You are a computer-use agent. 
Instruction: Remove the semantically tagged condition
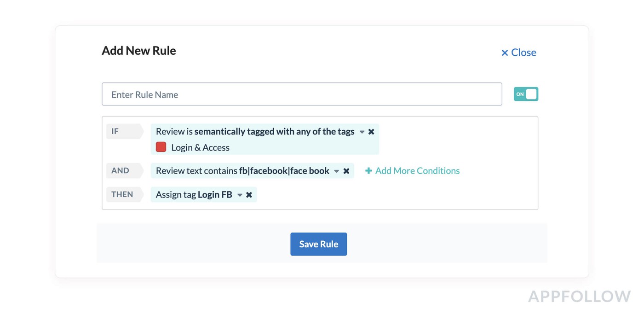(x=371, y=132)
